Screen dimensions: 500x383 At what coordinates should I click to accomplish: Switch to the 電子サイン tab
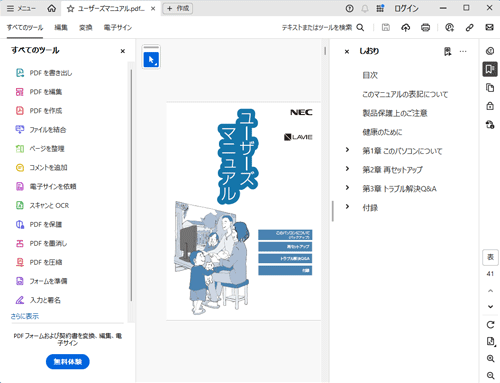pyautogui.click(x=118, y=28)
